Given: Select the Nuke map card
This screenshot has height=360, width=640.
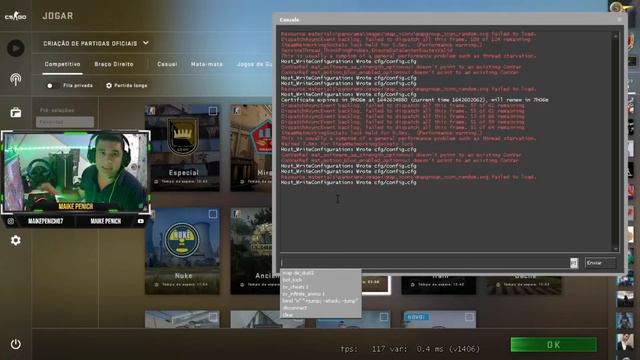Looking at the screenshot, I should [182, 251].
